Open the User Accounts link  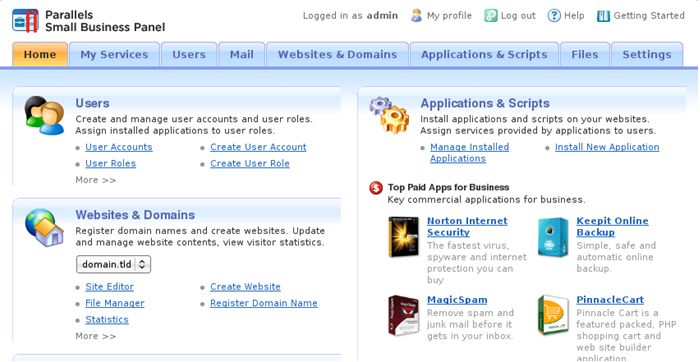pyautogui.click(x=119, y=147)
